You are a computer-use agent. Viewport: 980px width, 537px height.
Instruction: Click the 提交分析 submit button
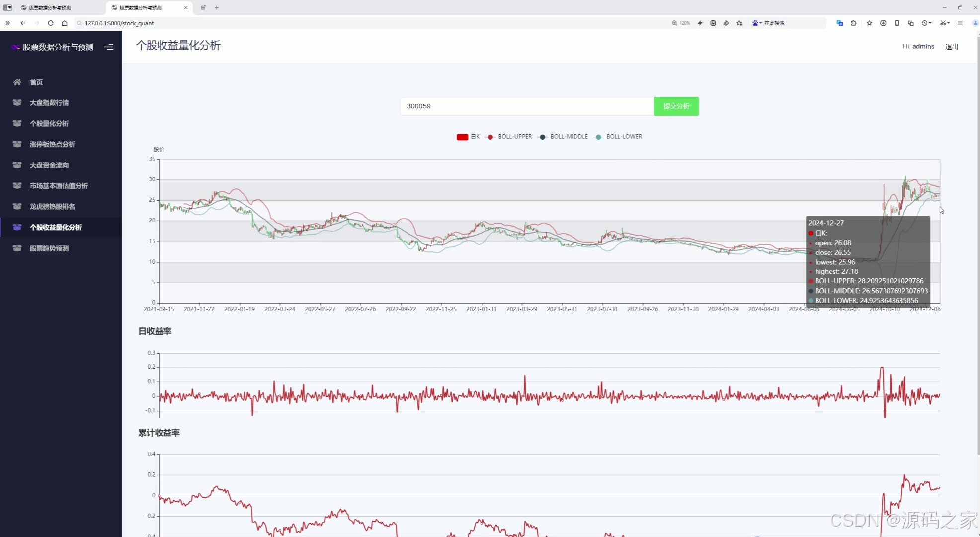point(676,106)
